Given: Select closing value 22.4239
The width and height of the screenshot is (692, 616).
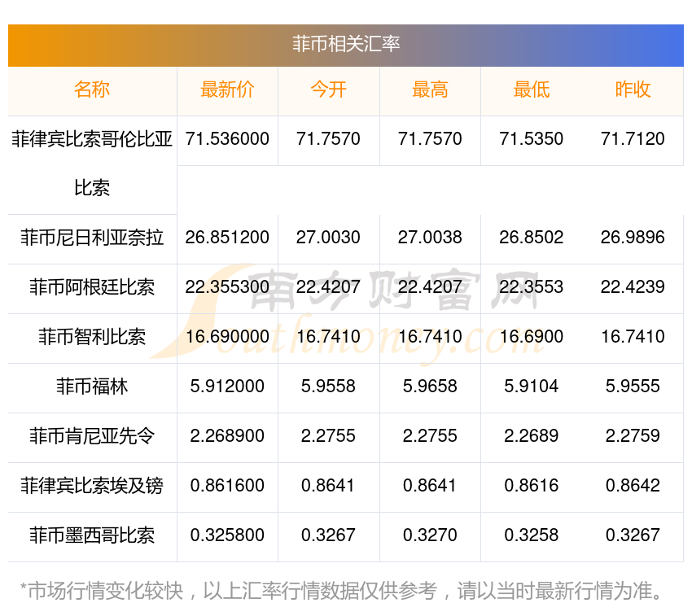Looking at the screenshot, I should pyautogui.click(x=633, y=287).
